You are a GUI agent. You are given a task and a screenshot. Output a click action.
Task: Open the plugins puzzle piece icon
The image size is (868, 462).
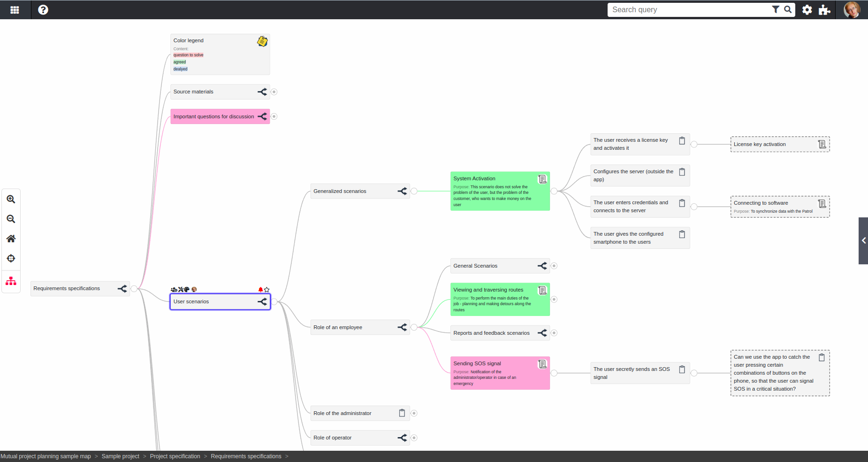click(x=824, y=10)
